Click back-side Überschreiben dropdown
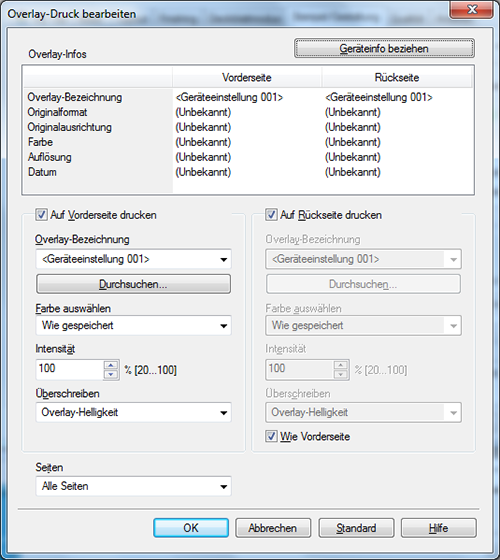Screen dimensions: 500x560 (363, 412)
